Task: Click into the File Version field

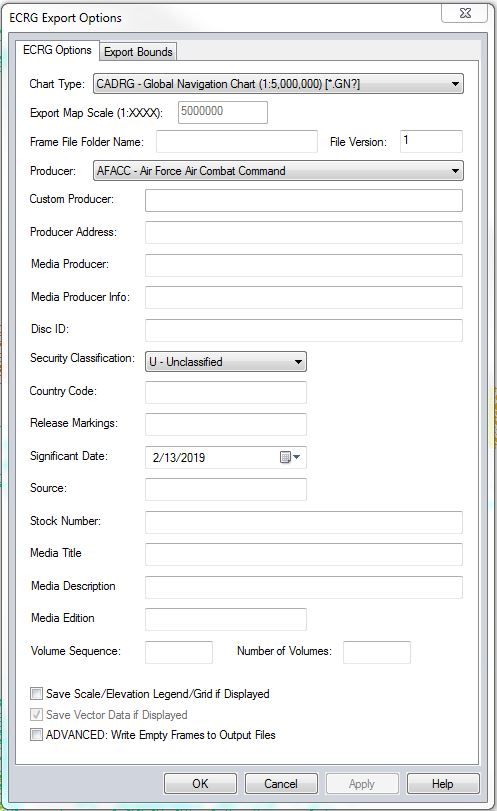Action: pyautogui.click(x=431, y=141)
